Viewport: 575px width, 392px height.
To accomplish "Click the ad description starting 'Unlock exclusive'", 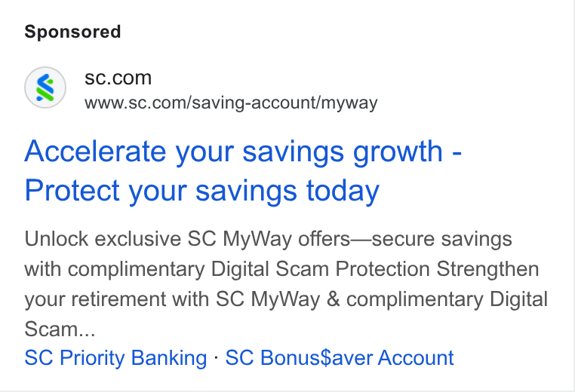I will click(286, 284).
